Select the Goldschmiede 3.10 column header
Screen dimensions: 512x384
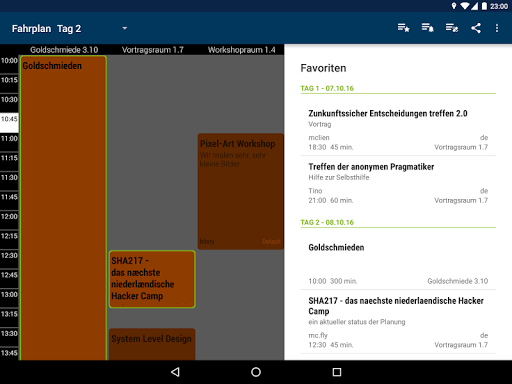coord(64,50)
